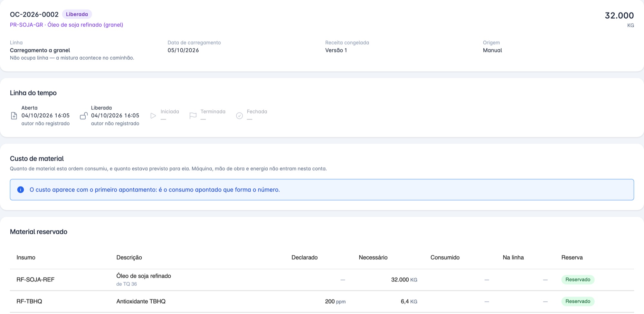Click the Liberada unlock icon in the timeline
Screen dimensions: 644x314
[x=84, y=116]
